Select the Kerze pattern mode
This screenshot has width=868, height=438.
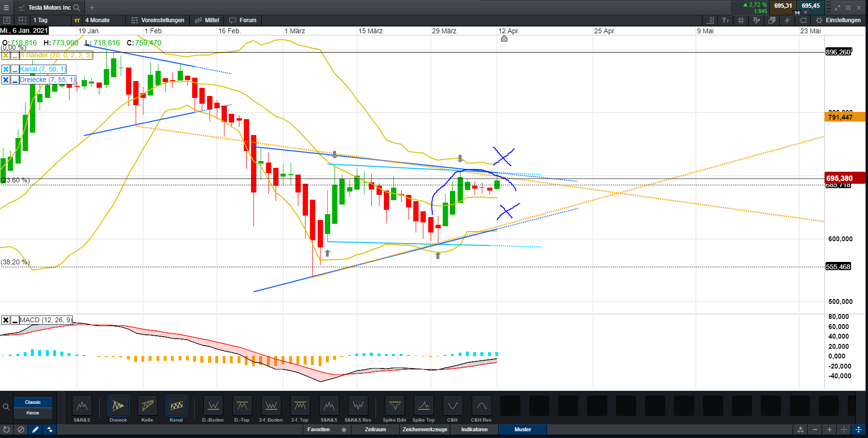(33, 413)
